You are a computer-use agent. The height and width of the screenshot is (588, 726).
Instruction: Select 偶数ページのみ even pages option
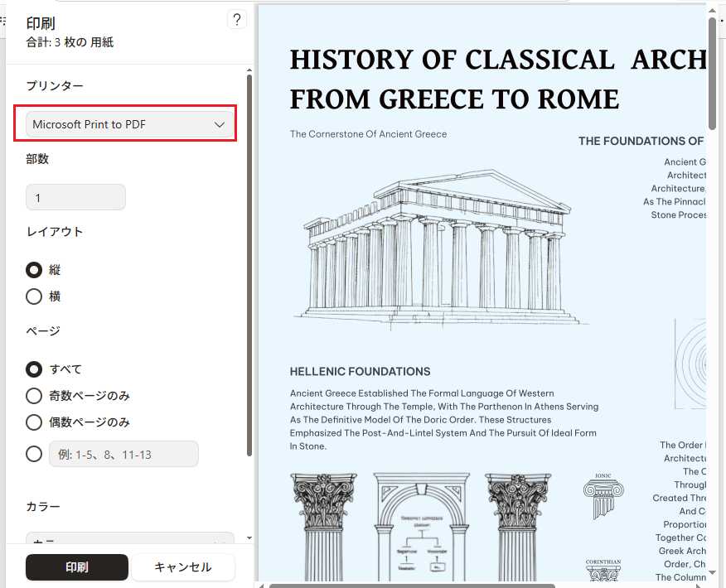pyautogui.click(x=34, y=422)
